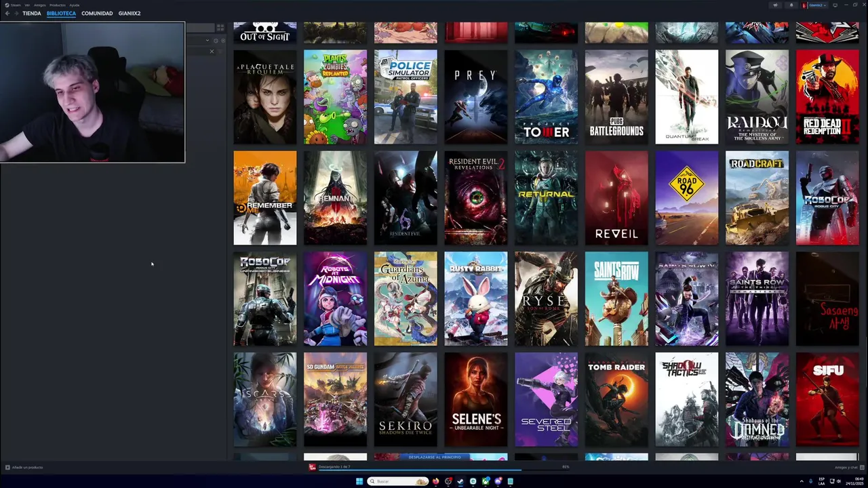Click the recent activity clock filter icon

(x=216, y=41)
